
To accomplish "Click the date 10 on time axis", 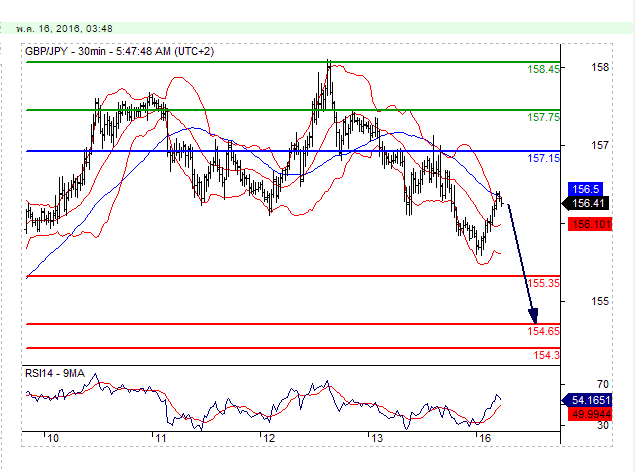I will (x=53, y=438).
